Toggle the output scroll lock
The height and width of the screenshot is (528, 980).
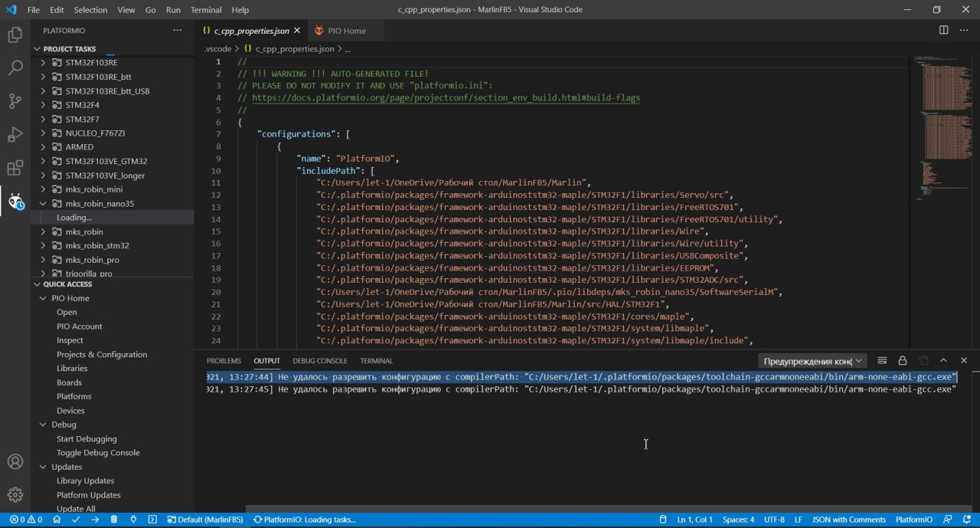coord(903,360)
